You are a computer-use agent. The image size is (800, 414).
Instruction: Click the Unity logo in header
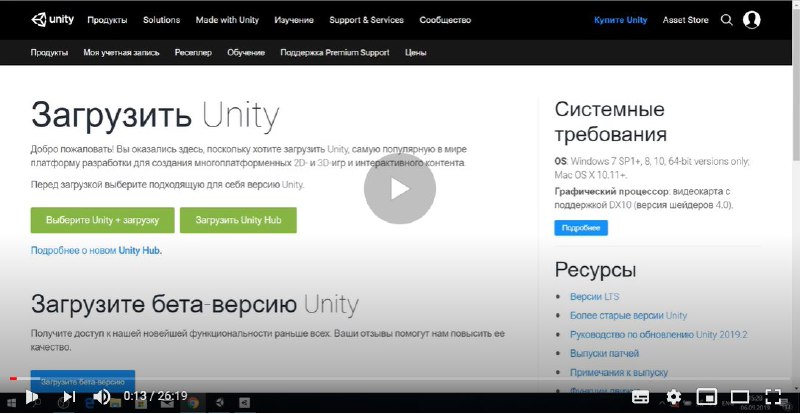pyautogui.click(x=53, y=20)
